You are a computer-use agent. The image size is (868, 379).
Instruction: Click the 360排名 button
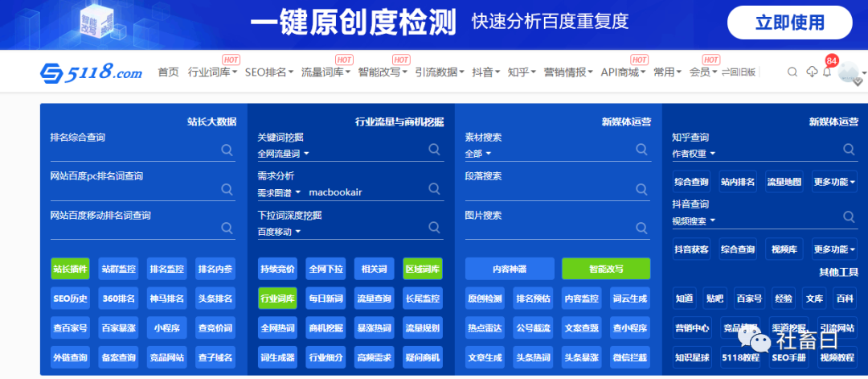click(118, 298)
